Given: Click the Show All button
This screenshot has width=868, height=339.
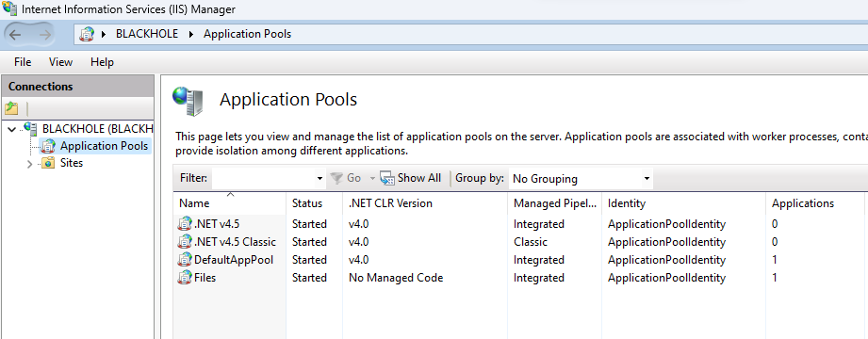Looking at the screenshot, I should (411, 178).
